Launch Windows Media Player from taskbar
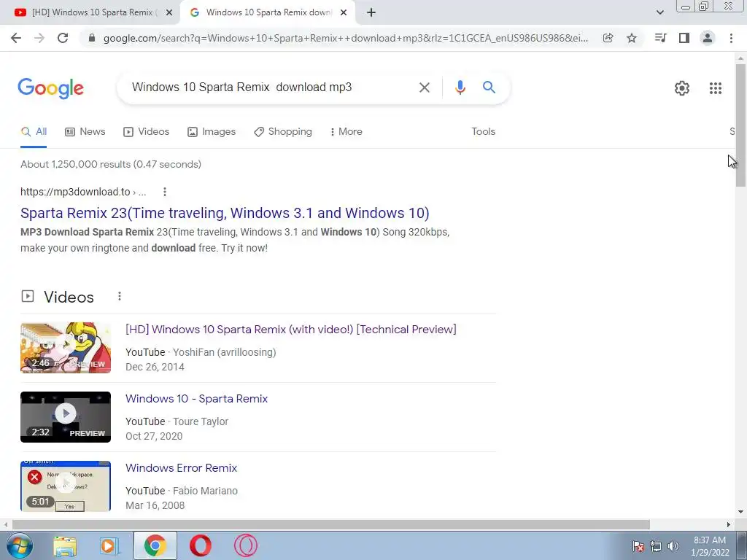This screenshot has width=747, height=560. [109, 546]
